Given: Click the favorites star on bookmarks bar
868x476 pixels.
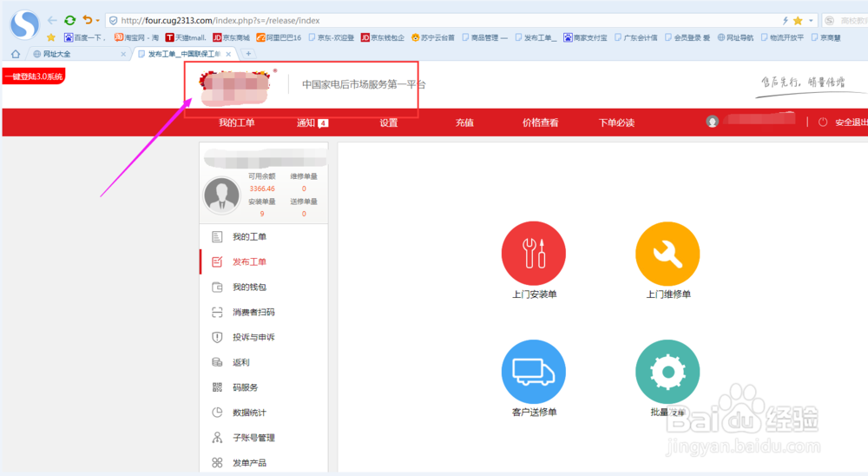Looking at the screenshot, I should [51, 37].
